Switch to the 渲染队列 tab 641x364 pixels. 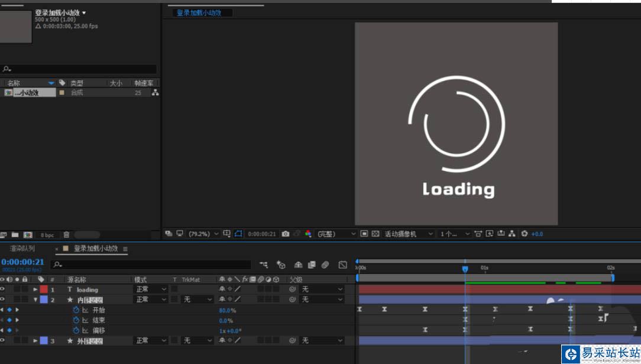coord(22,248)
